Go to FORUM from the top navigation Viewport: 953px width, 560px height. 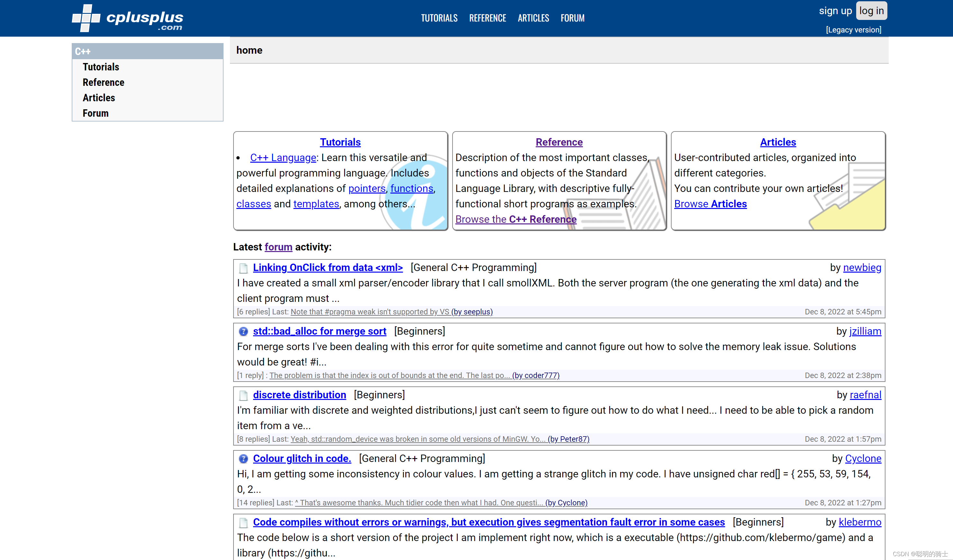pyautogui.click(x=572, y=18)
